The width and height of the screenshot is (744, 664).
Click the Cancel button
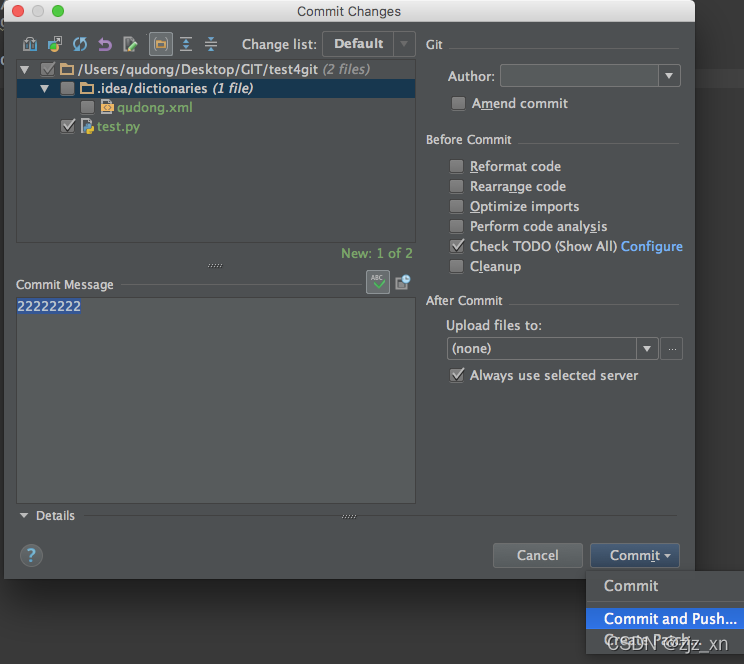538,555
